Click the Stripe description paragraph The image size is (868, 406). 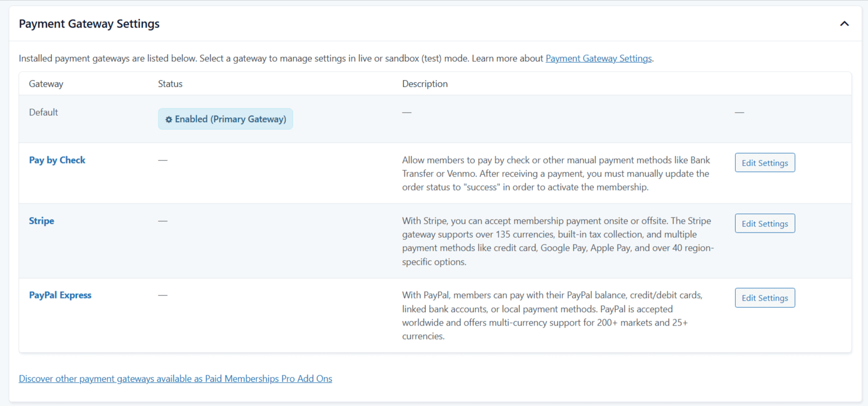[x=558, y=241]
